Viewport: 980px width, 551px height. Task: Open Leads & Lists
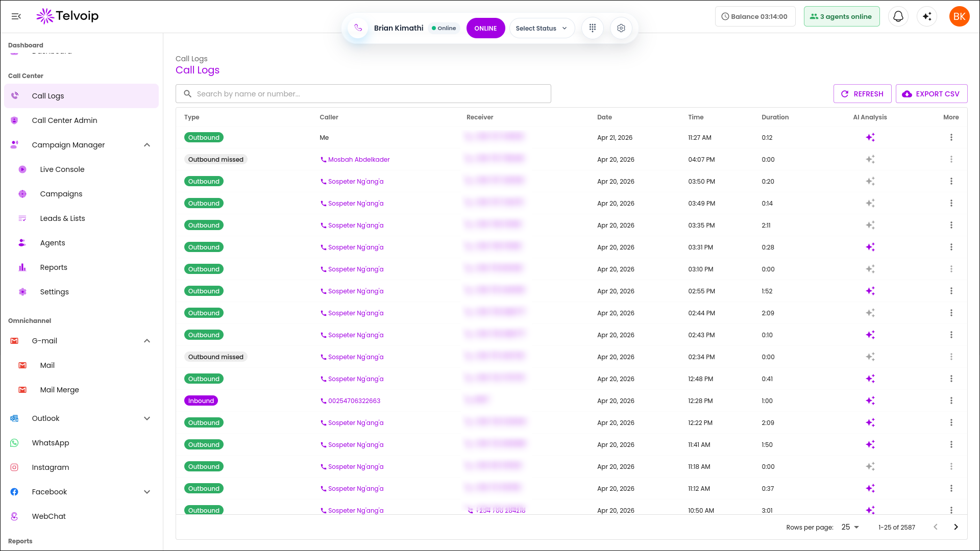[81, 218]
